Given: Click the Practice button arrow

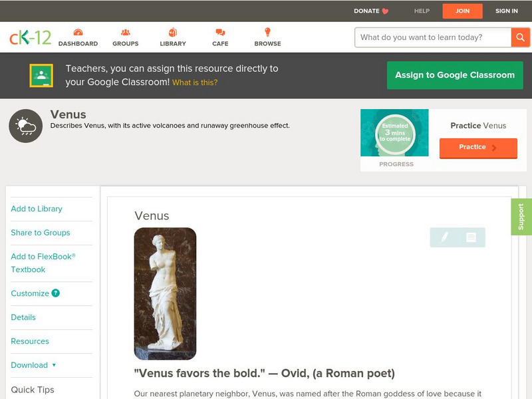Looking at the screenshot, I should pos(494,148).
